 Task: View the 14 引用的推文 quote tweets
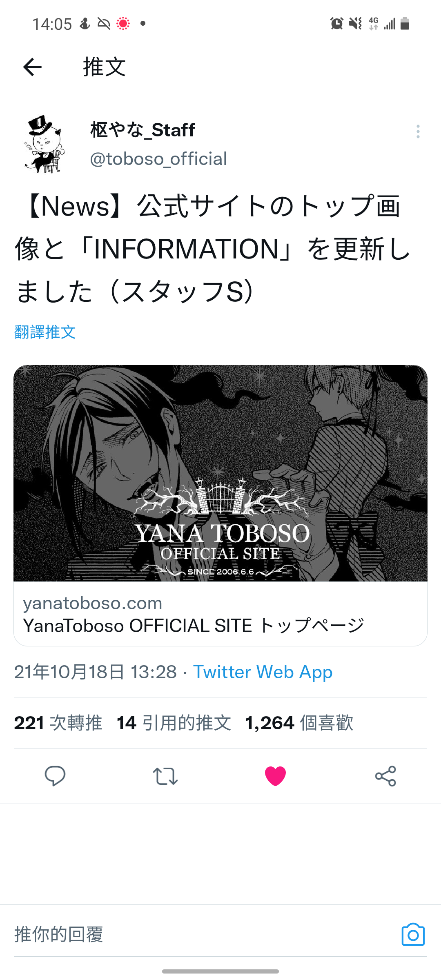point(174,723)
